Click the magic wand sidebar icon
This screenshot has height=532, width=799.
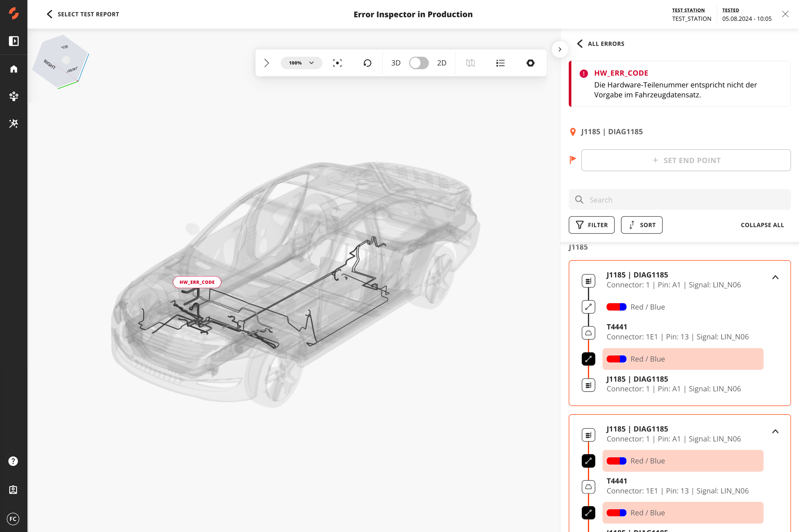pos(14,124)
